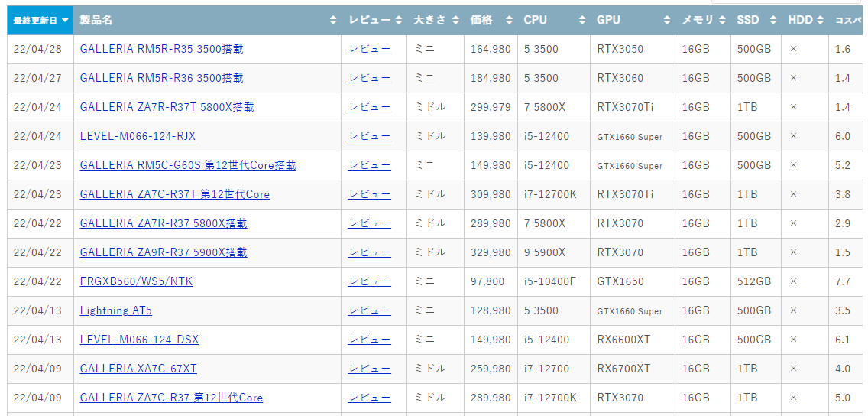
Task: Sort by 最終更新日 column header
Action: (x=40, y=21)
